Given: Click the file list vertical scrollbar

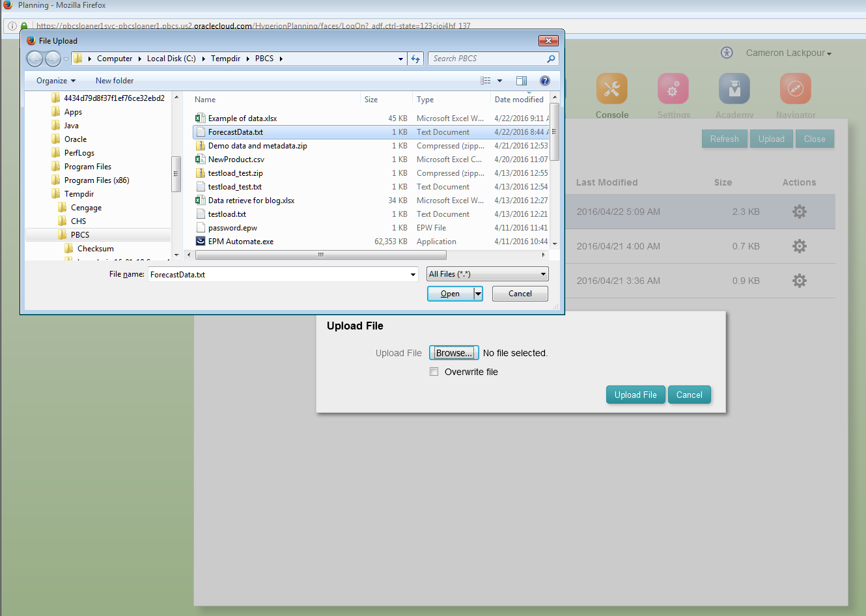Looking at the screenshot, I should point(555,132).
